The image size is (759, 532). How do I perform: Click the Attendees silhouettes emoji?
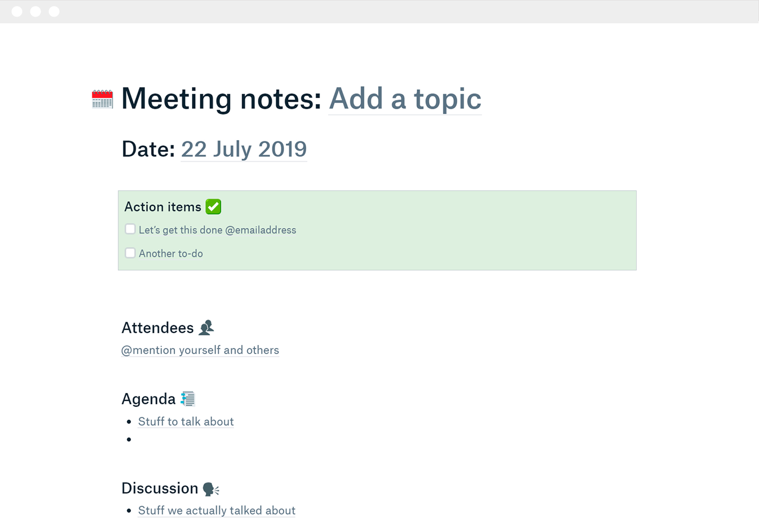point(206,328)
